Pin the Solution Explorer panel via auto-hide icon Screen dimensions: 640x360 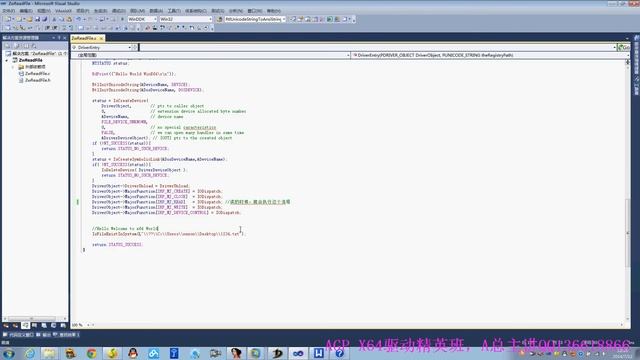[x=59, y=38]
